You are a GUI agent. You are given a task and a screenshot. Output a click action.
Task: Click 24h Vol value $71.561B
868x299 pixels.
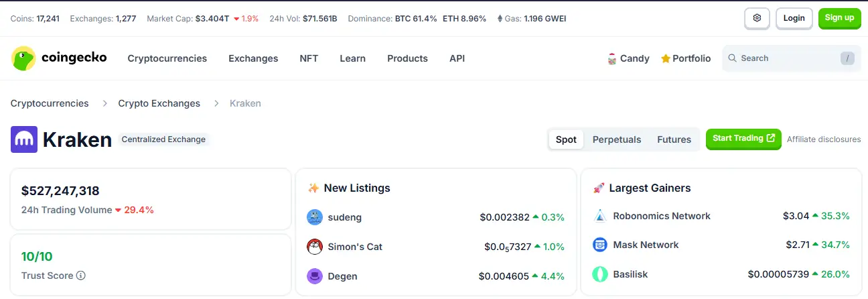(x=319, y=19)
